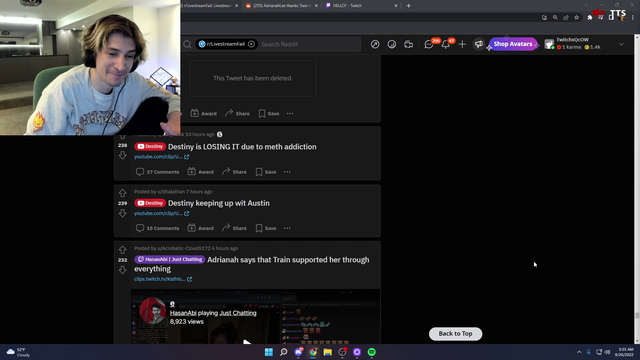Open youtube link under 'keeping up wit Austin'
640x360 pixels.
pos(162,213)
